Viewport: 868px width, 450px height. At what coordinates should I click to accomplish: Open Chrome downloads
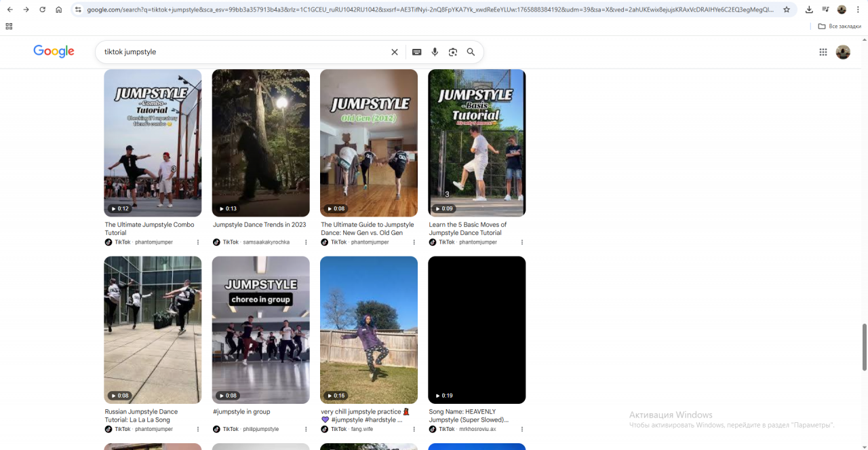[x=809, y=10]
